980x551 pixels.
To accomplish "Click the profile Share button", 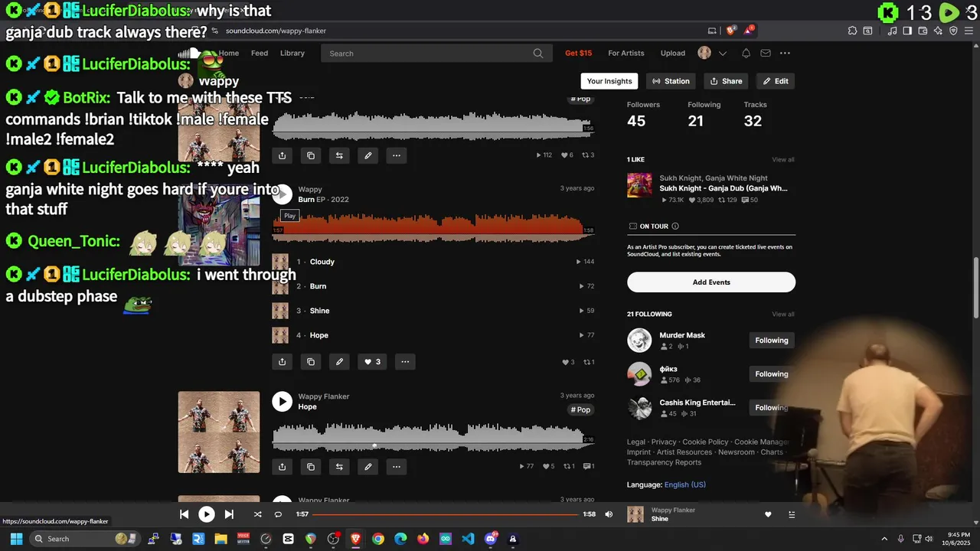I will pos(726,81).
